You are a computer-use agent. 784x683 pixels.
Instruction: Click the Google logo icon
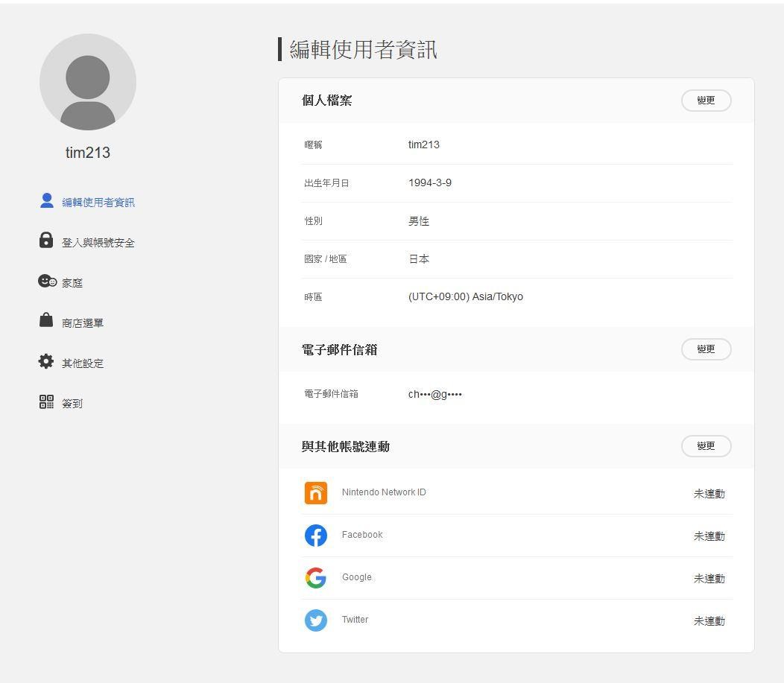tap(316, 578)
